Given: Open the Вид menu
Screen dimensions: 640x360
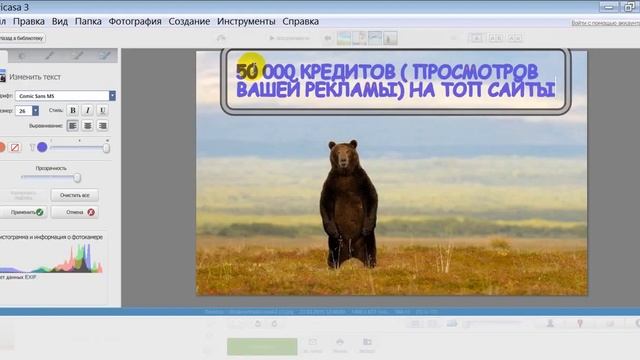Looking at the screenshot, I should (x=60, y=21).
